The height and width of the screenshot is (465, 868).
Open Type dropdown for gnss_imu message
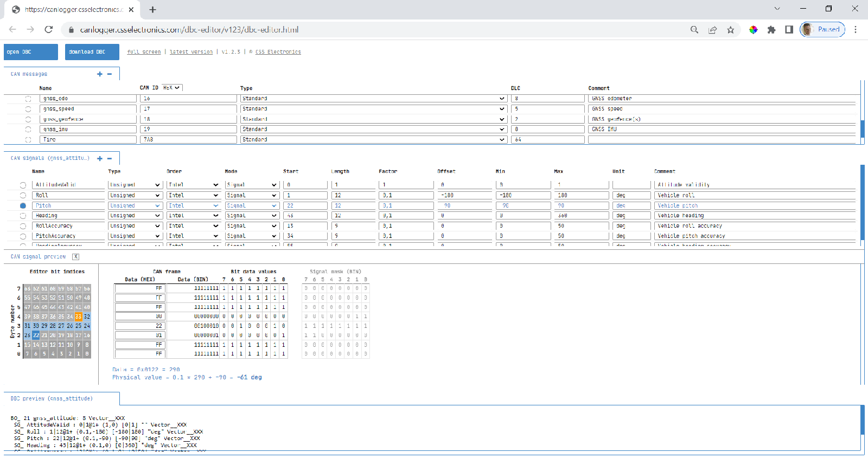(373, 130)
